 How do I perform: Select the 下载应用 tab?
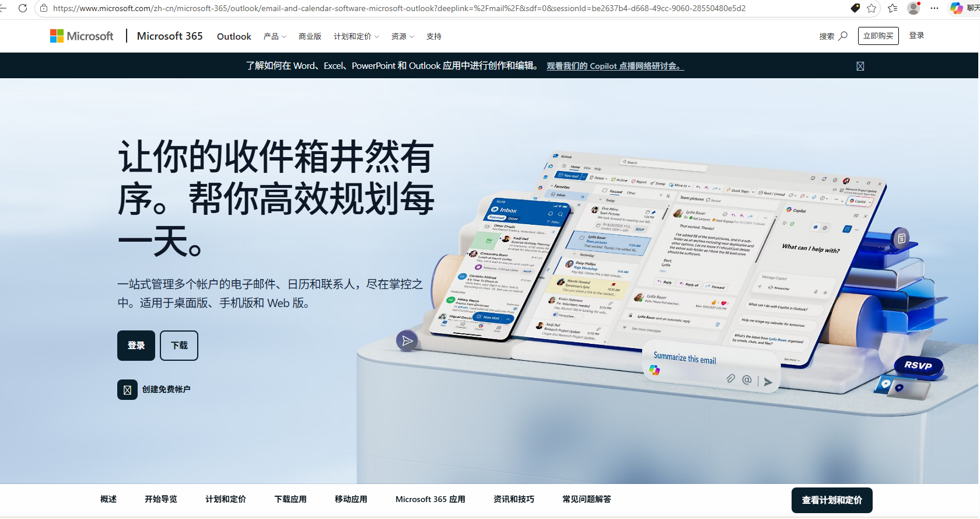[x=290, y=499]
